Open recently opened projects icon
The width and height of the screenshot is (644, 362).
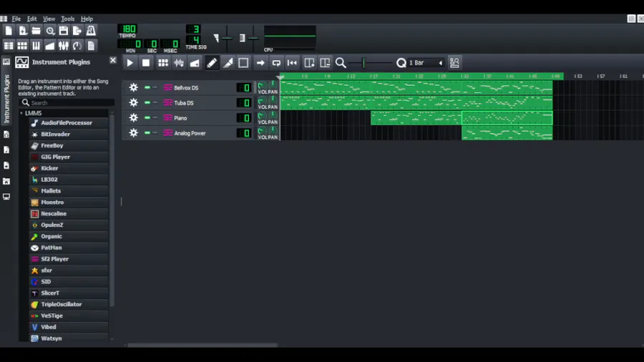click(x=50, y=31)
